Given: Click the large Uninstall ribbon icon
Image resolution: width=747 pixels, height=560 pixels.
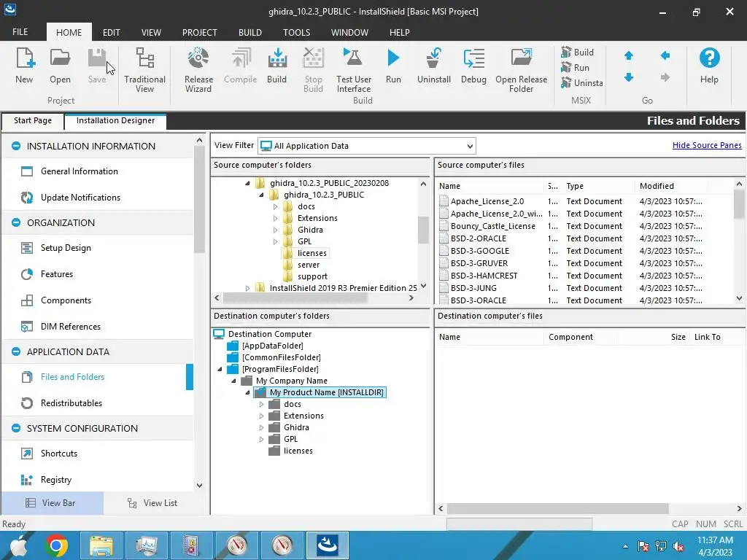Looking at the screenshot, I should tap(433, 66).
